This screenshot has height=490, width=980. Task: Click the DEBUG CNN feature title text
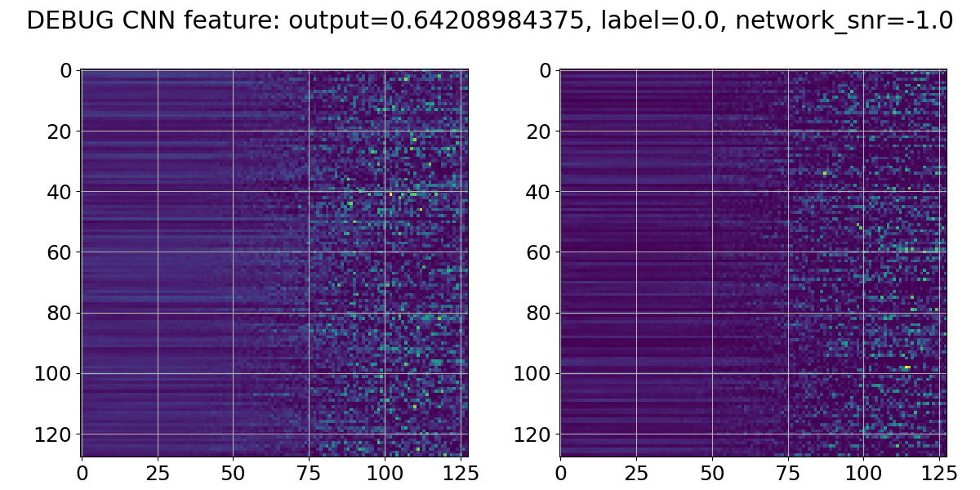tap(490, 20)
